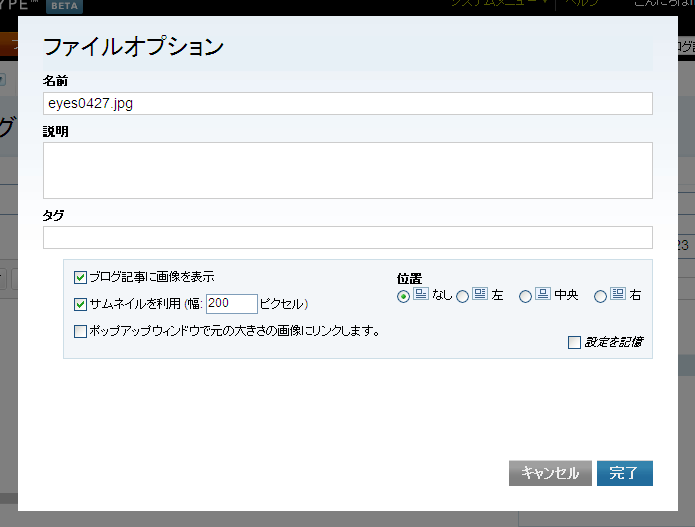Click into the タグ input field

point(347,237)
